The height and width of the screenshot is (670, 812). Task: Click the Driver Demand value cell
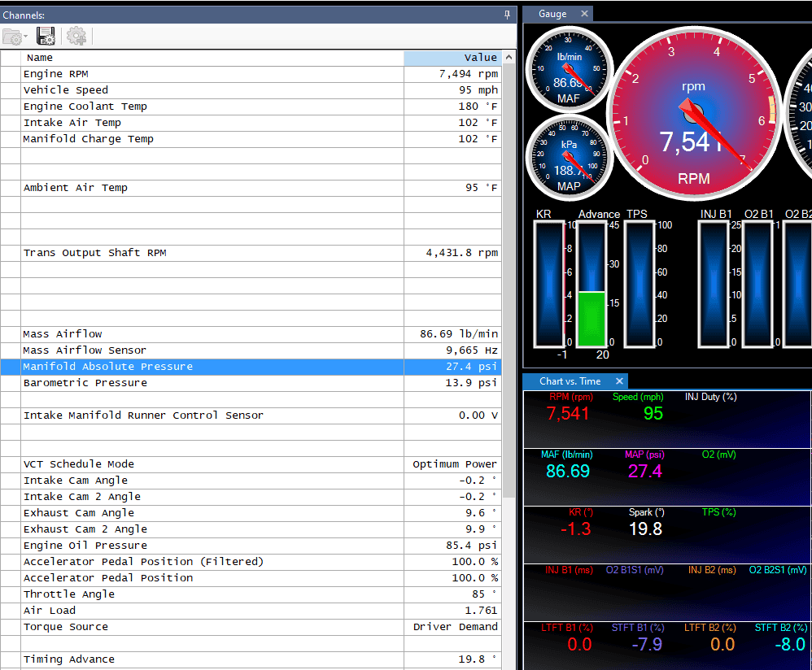[x=452, y=627]
